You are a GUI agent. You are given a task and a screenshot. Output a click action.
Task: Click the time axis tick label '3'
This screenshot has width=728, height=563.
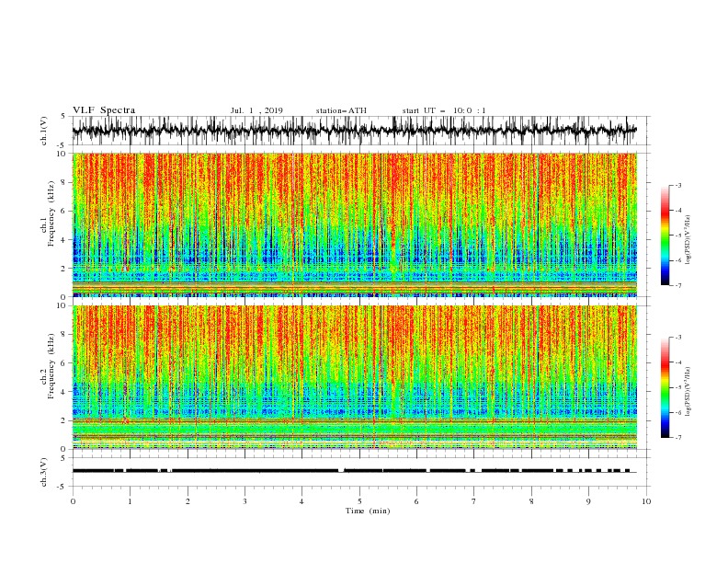(245, 501)
